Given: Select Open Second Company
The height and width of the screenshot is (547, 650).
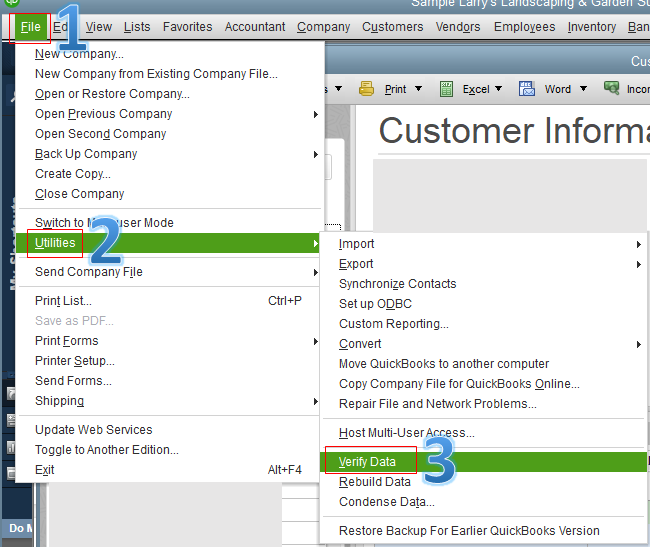Looking at the screenshot, I should coord(170,134).
